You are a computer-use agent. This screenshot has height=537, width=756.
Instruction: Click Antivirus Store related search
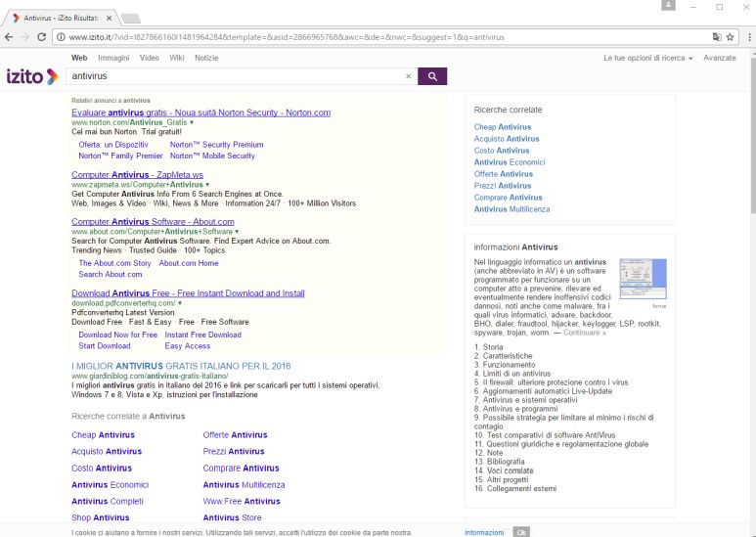(232, 517)
